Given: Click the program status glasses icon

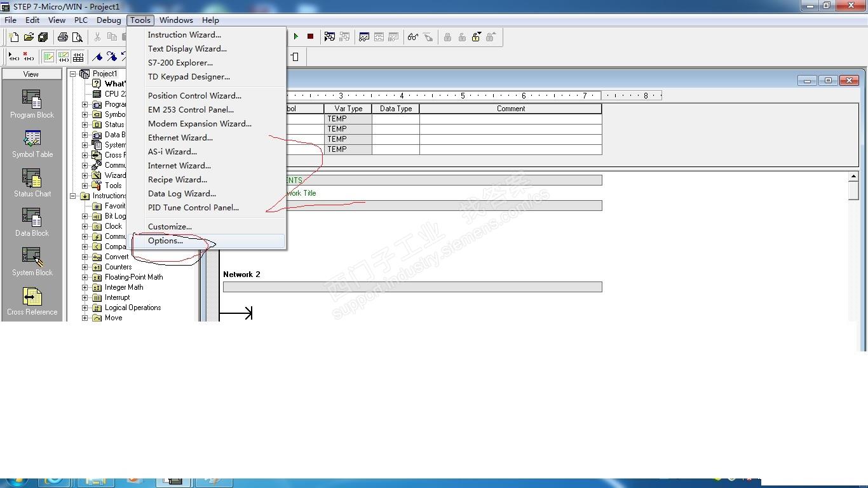Looking at the screenshot, I should pyautogui.click(x=413, y=37).
